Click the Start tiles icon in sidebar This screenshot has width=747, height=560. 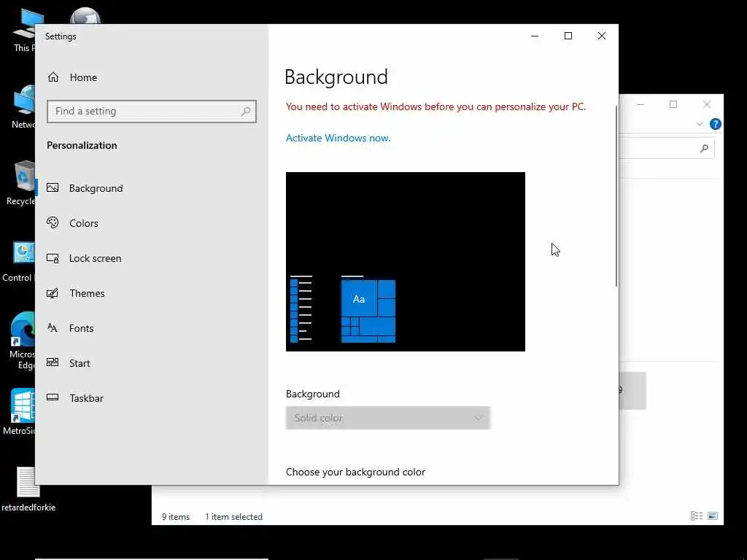coord(53,362)
